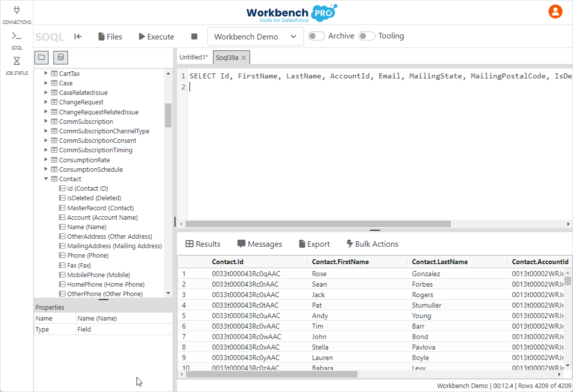
Task: Select the ConsumptionRate table icon
Action: pos(54,160)
